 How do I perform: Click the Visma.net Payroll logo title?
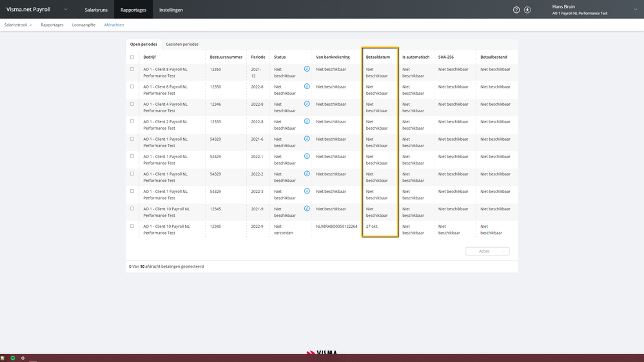coord(28,9)
